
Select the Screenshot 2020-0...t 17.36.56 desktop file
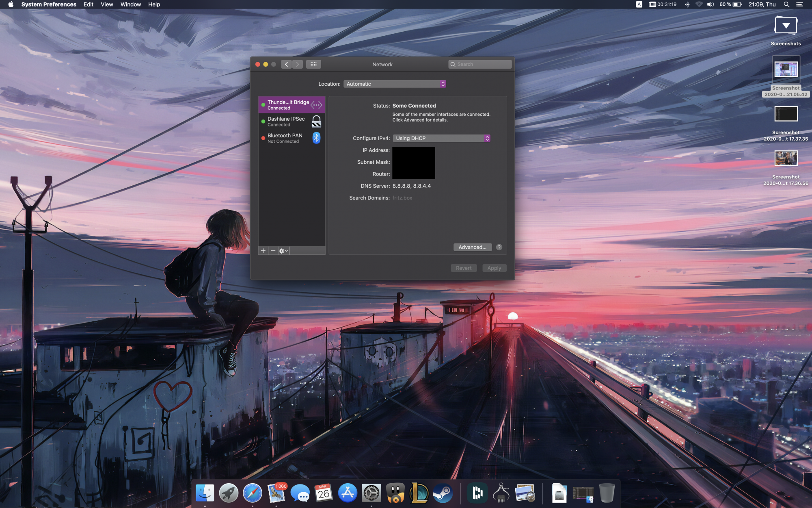[786, 168]
